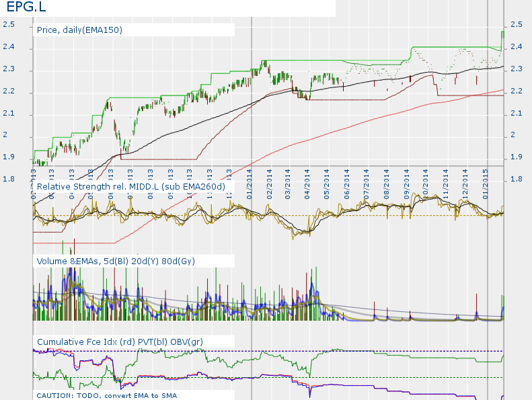Click the EPG.L ticker title
532x400 pixels.
(x=26, y=7)
